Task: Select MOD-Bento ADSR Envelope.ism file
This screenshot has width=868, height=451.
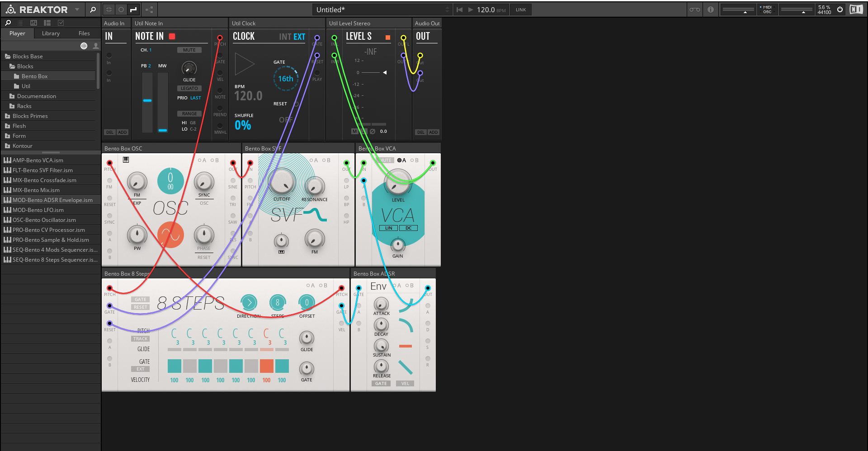Action: pyautogui.click(x=51, y=200)
